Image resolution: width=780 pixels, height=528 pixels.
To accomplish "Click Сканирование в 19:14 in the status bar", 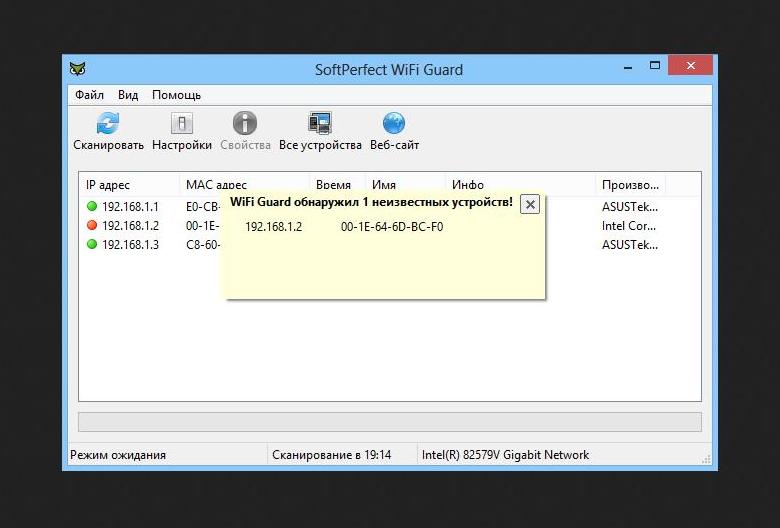I will 331,455.
